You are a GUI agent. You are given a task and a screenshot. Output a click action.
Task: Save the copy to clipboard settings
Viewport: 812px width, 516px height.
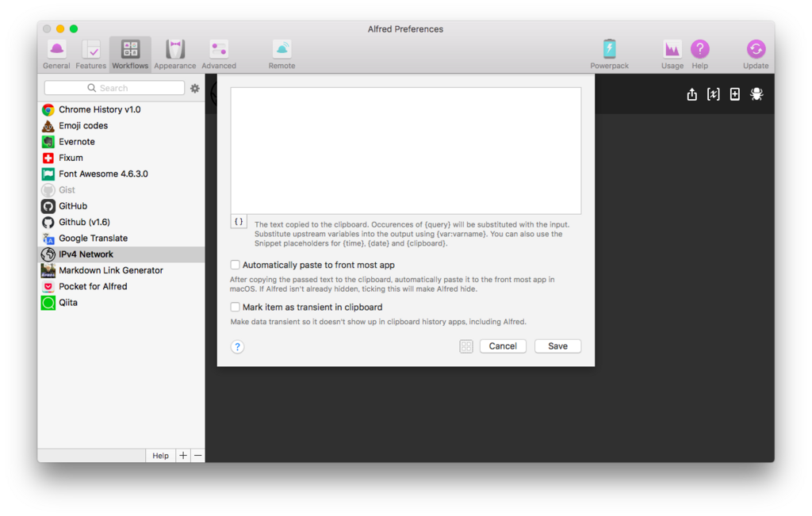[557, 346]
